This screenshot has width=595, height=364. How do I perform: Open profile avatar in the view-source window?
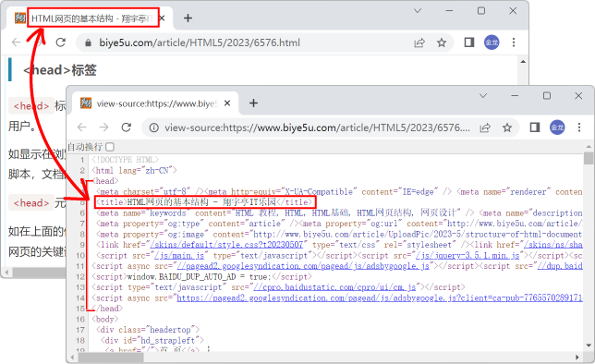[x=557, y=127]
